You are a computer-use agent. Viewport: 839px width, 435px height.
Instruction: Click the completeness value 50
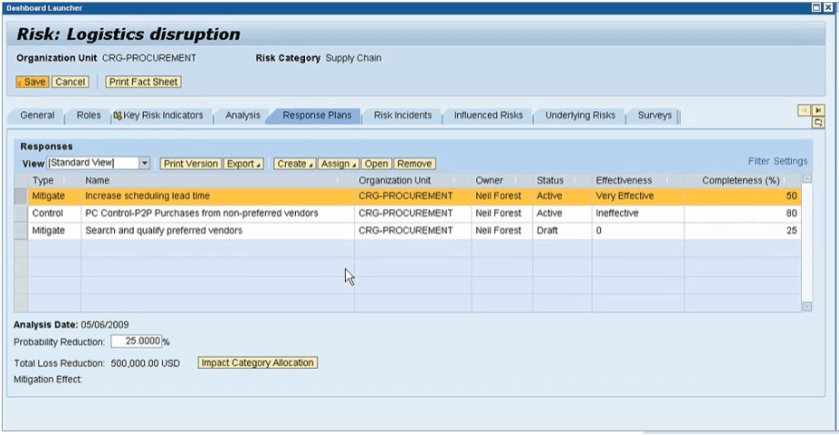791,196
